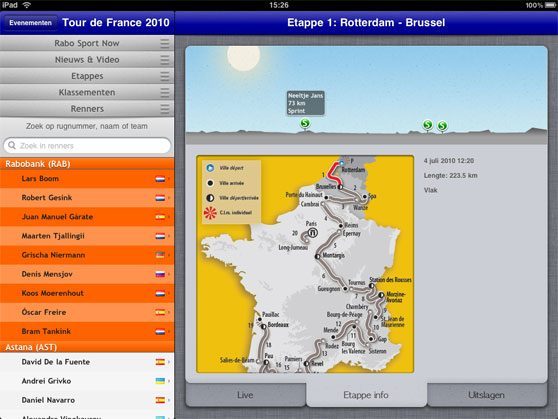
Task: Select rider Óscar Freire
Action: (87, 312)
